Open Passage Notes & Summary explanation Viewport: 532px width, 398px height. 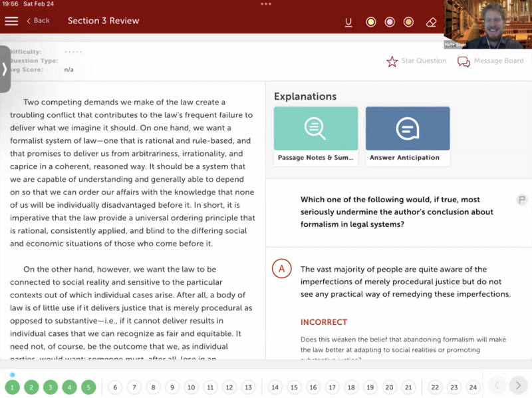(x=316, y=136)
